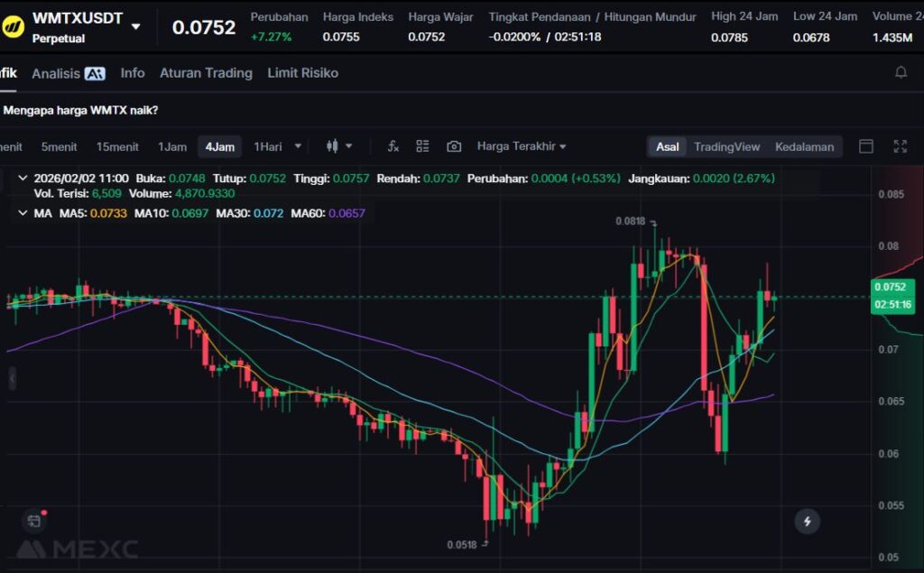The image size is (924, 573).
Task: Expand the Harga Terakhir price dropdown
Action: (x=522, y=146)
